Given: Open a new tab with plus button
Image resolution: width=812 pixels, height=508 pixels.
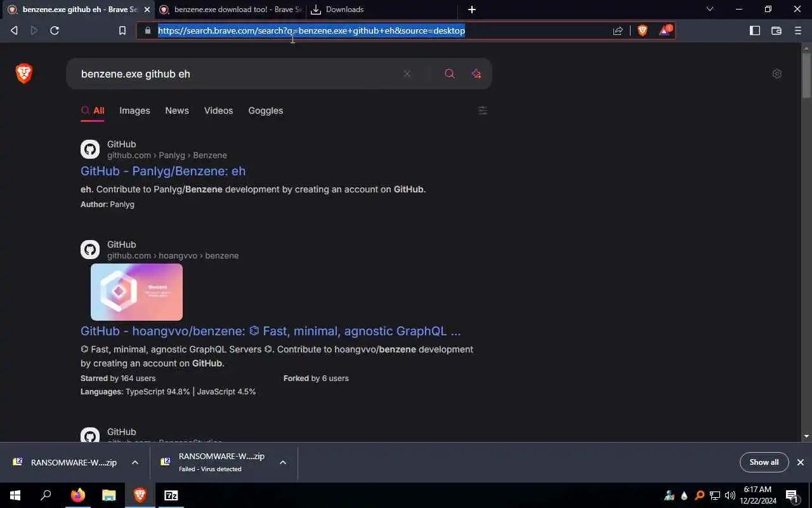Looking at the screenshot, I should [472, 10].
